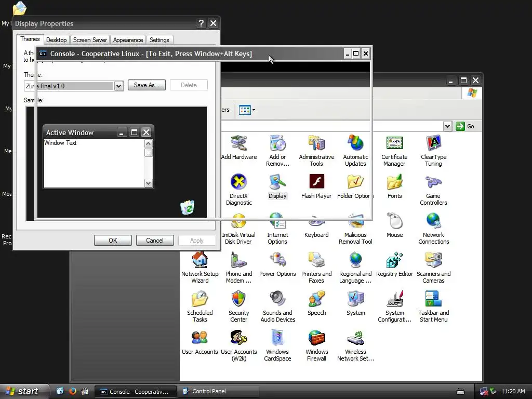Switch to the Themes tab
The height and width of the screenshot is (399, 532).
click(30, 39)
